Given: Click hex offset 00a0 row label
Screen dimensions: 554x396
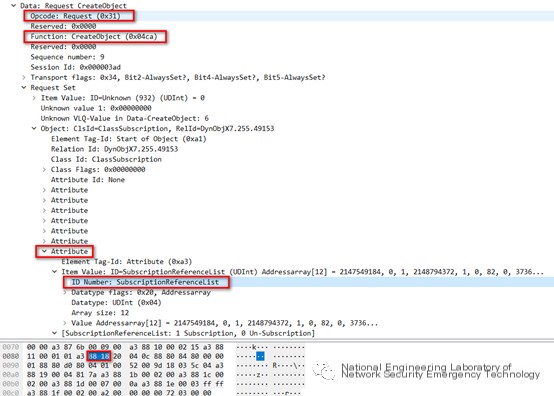Looking at the screenshot, I should (x=11, y=375).
